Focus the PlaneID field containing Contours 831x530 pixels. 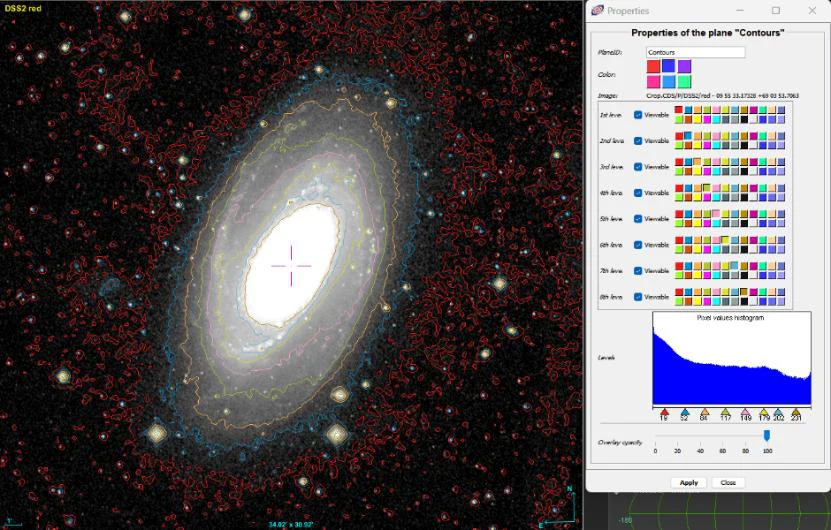pos(695,52)
